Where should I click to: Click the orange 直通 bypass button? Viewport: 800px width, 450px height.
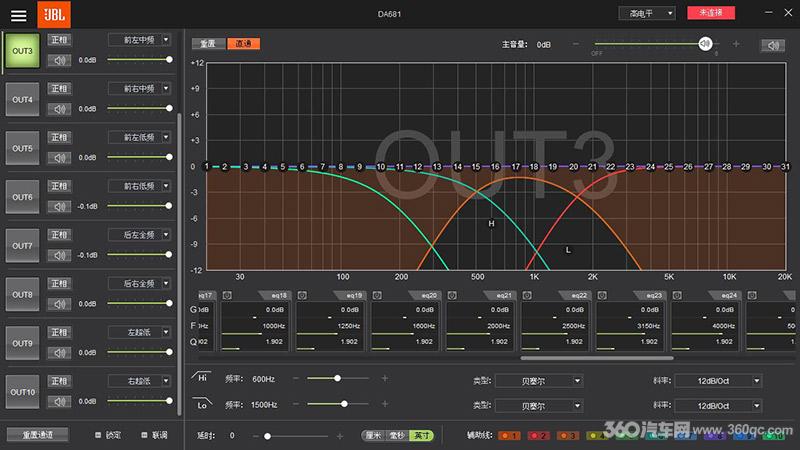coord(243,44)
